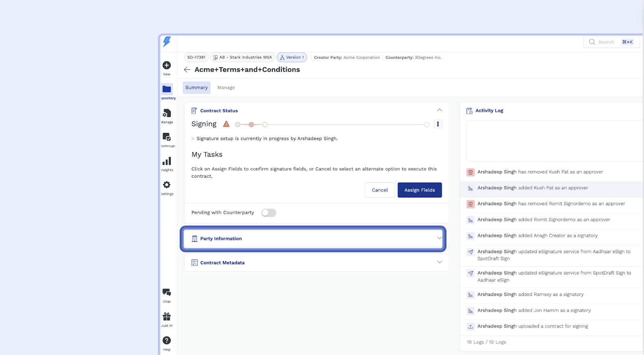Click the My Tasks heading
Viewport: 644px width, 355px height.
coord(207,155)
